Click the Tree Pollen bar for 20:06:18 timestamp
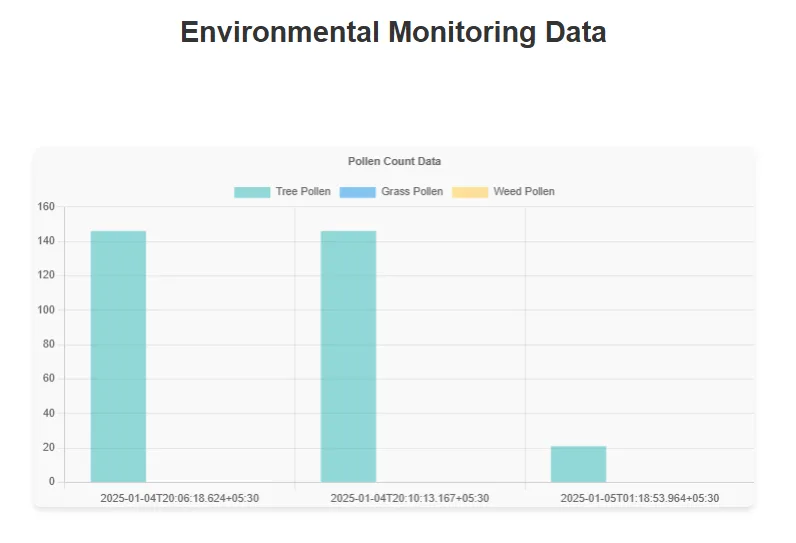796x543 pixels. pos(118,356)
